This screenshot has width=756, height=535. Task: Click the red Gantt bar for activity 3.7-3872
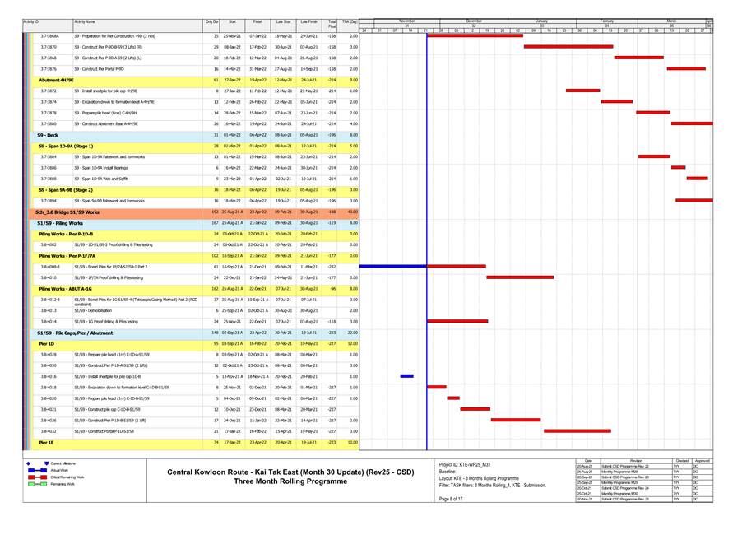point(582,91)
